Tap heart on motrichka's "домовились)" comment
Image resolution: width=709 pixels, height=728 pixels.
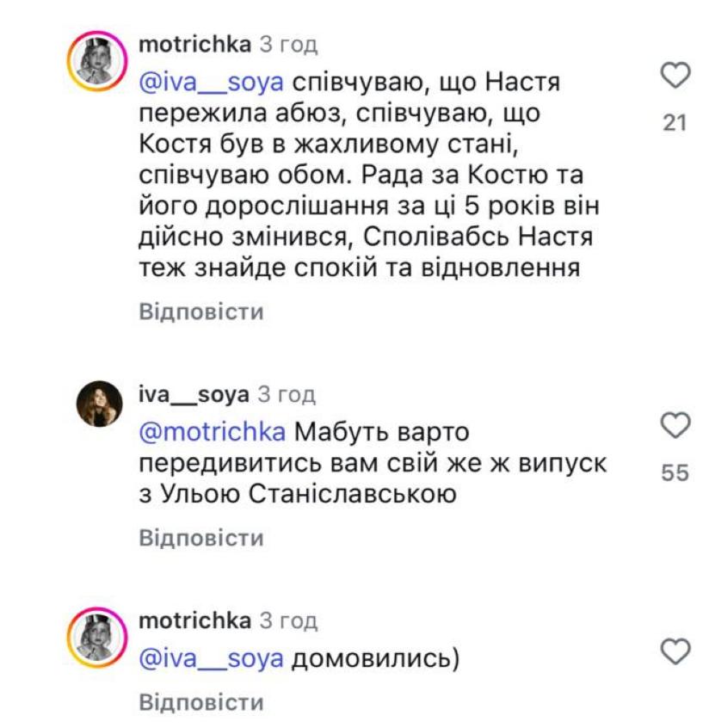(x=674, y=657)
